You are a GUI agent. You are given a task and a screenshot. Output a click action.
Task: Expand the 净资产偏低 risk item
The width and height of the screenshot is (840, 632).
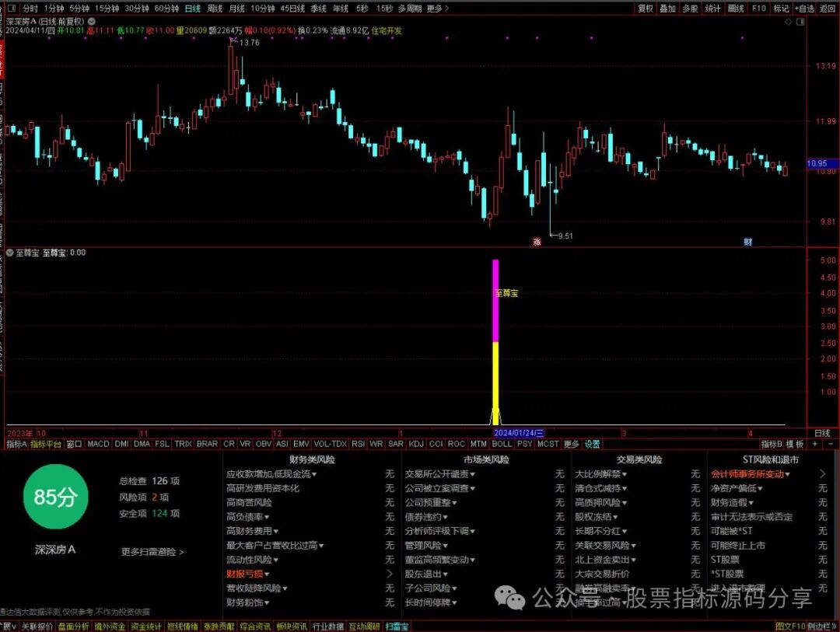pyautogui.click(x=737, y=488)
